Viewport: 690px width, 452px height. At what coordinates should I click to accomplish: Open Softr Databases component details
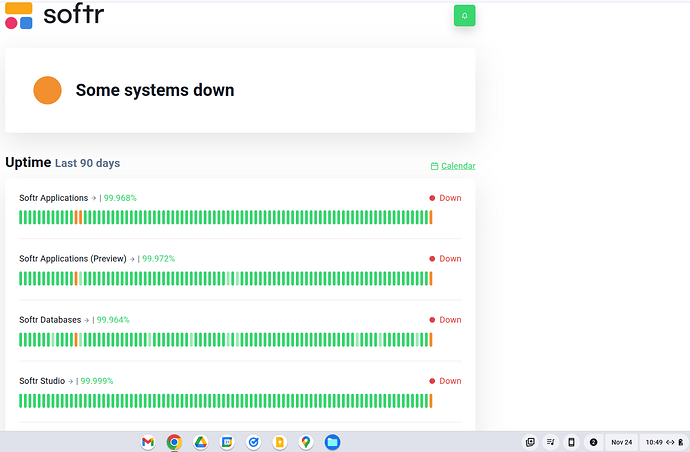click(x=50, y=320)
